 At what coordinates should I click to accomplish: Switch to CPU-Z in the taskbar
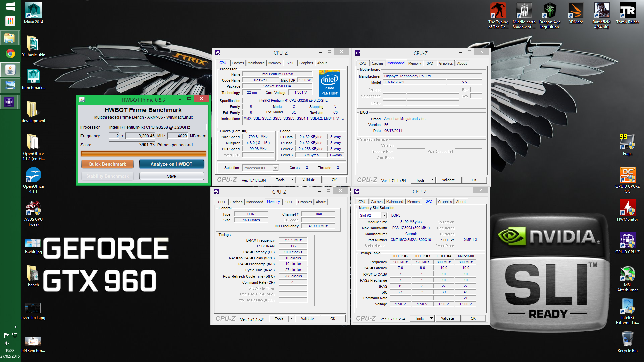point(9,102)
